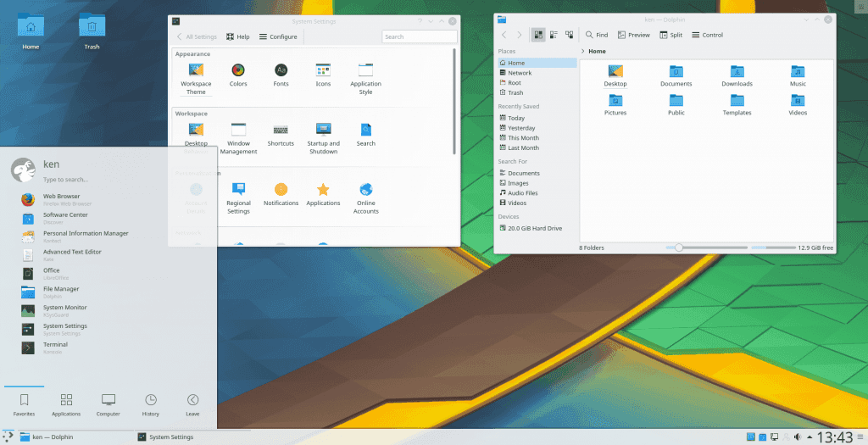Open the Fonts settings module

click(x=281, y=75)
